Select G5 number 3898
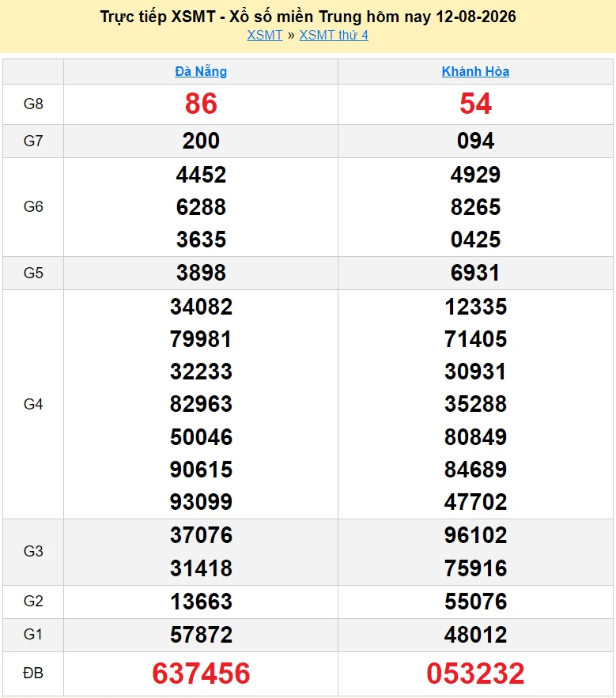This screenshot has width=616, height=698. [201, 273]
